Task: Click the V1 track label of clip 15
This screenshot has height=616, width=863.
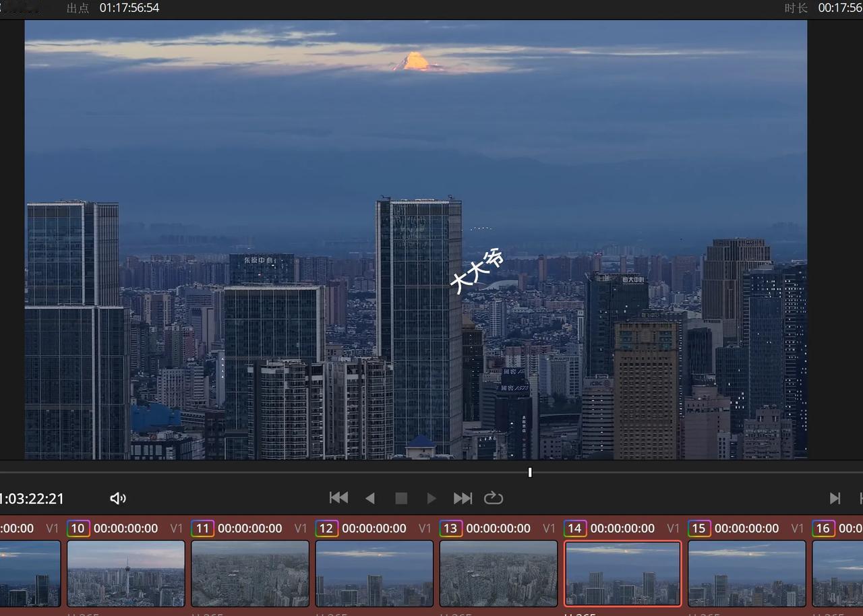Action: tap(797, 528)
